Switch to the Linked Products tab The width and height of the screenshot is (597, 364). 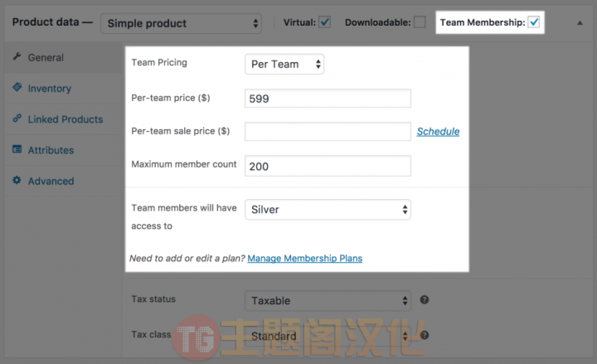click(x=63, y=119)
